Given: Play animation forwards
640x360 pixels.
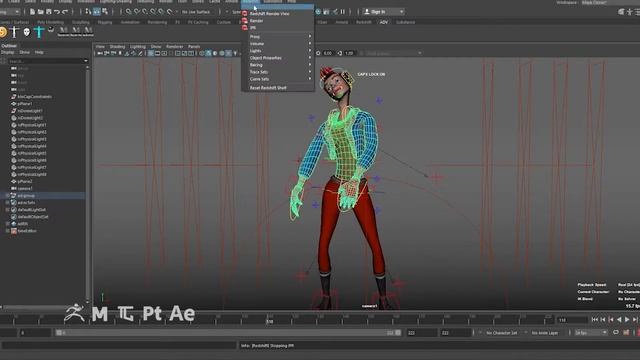Looking at the screenshot, I should click(627, 320).
